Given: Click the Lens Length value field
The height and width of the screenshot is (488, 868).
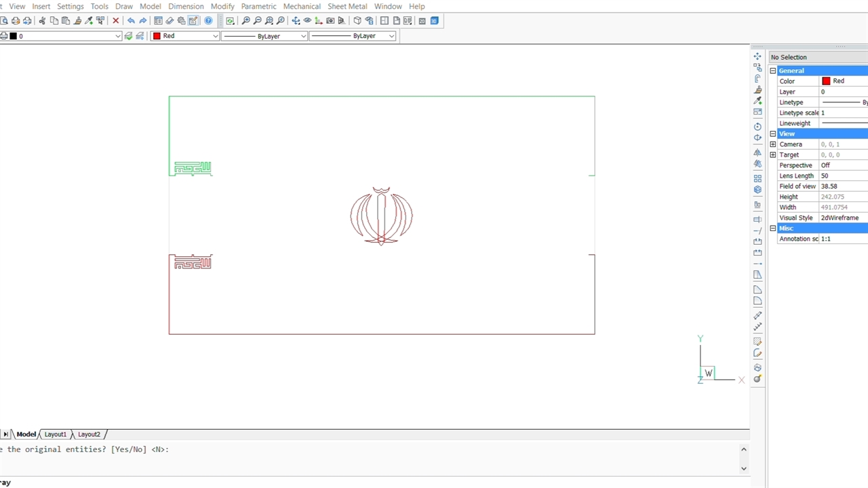Looking at the screenshot, I should pos(841,176).
